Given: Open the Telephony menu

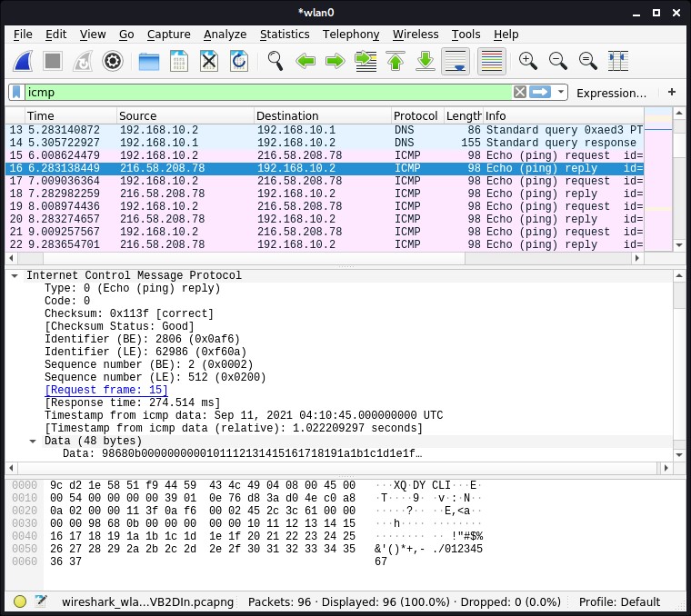Looking at the screenshot, I should pos(351,35).
